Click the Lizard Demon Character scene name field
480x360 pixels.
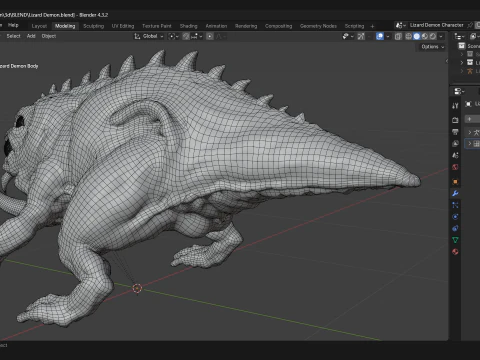(437, 25)
